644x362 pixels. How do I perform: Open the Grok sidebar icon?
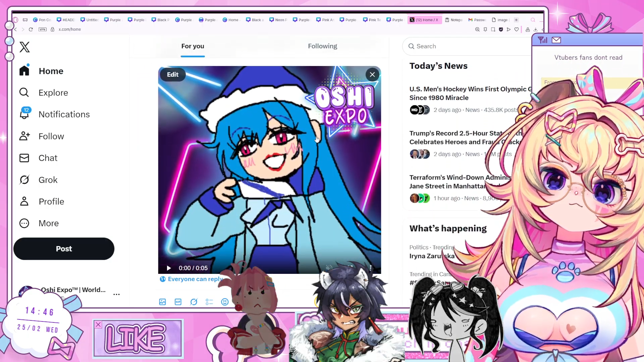point(24,180)
